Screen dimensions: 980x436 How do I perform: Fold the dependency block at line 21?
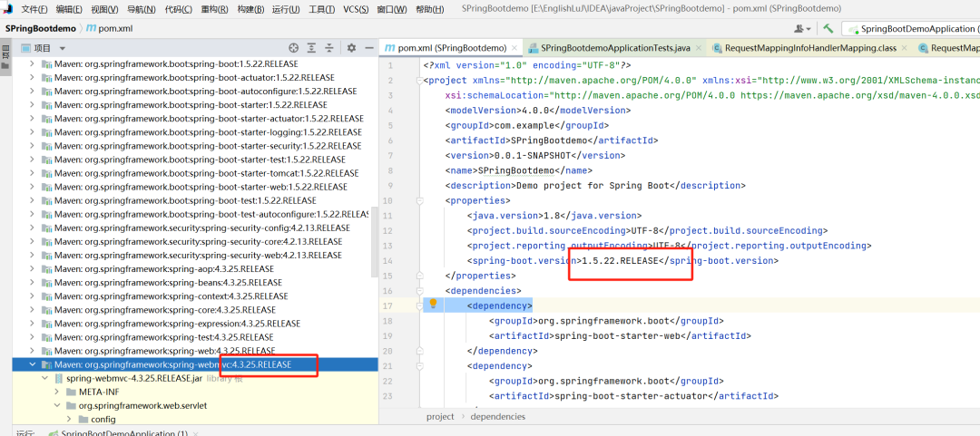(419, 365)
